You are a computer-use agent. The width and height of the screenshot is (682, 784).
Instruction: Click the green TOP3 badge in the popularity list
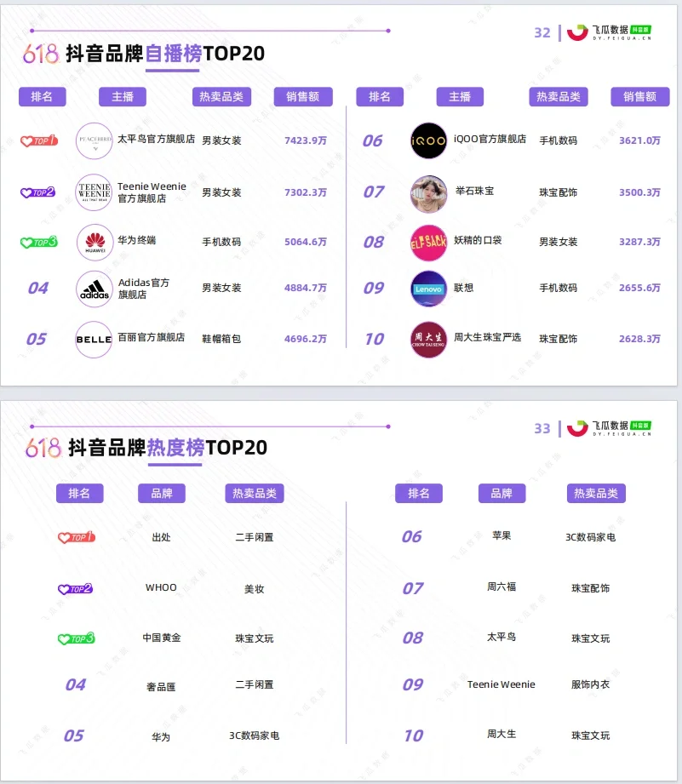click(x=77, y=638)
